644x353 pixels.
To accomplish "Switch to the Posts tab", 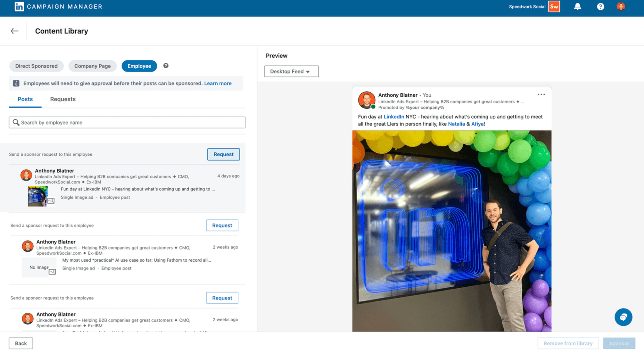I will [x=25, y=99].
